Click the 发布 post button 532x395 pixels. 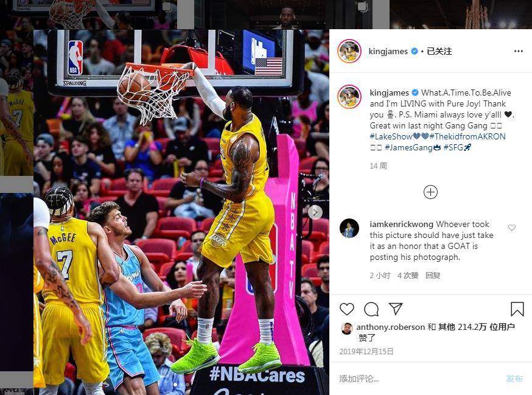coord(514,379)
